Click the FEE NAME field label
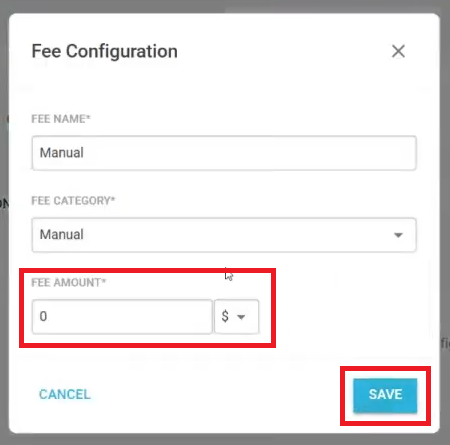The image size is (450, 445). point(61,119)
